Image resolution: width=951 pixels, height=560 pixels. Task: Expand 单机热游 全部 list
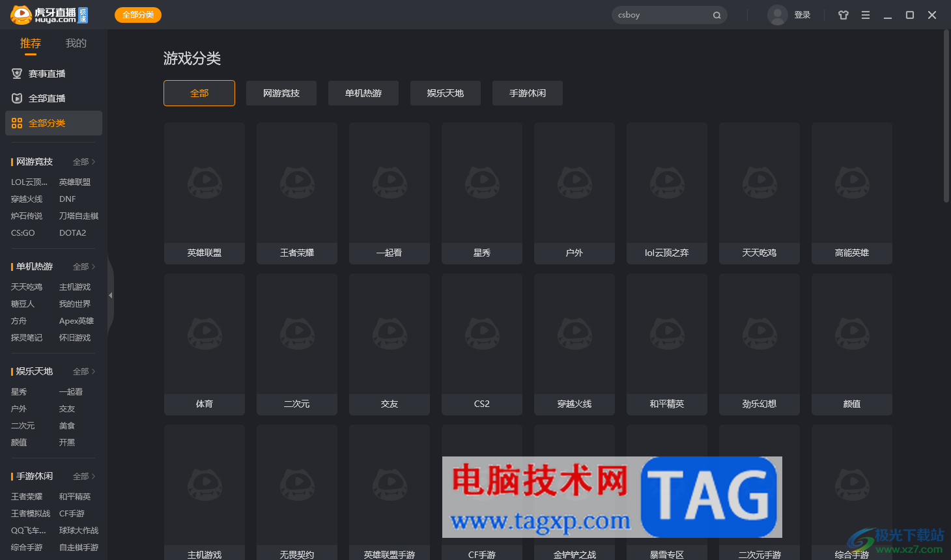pos(84,266)
